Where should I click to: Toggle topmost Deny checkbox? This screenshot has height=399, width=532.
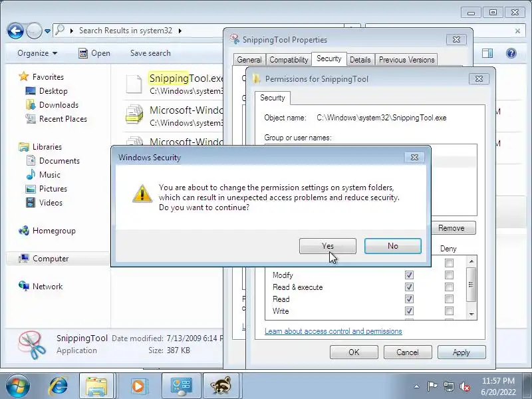point(449,263)
